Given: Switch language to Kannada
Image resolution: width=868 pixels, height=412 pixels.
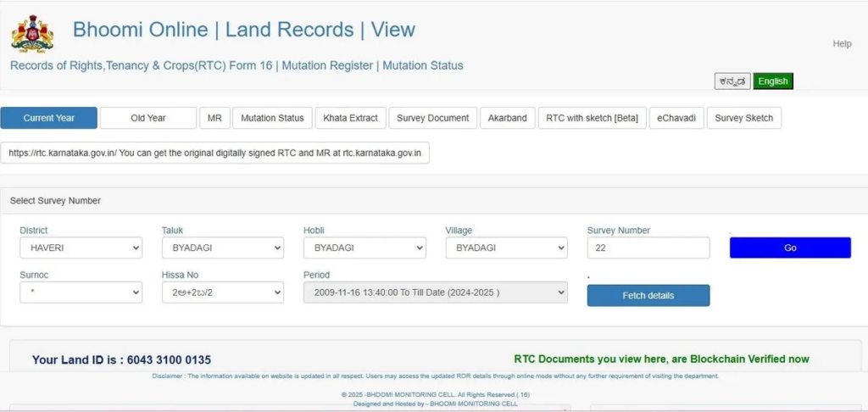Looking at the screenshot, I should coord(732,81).
